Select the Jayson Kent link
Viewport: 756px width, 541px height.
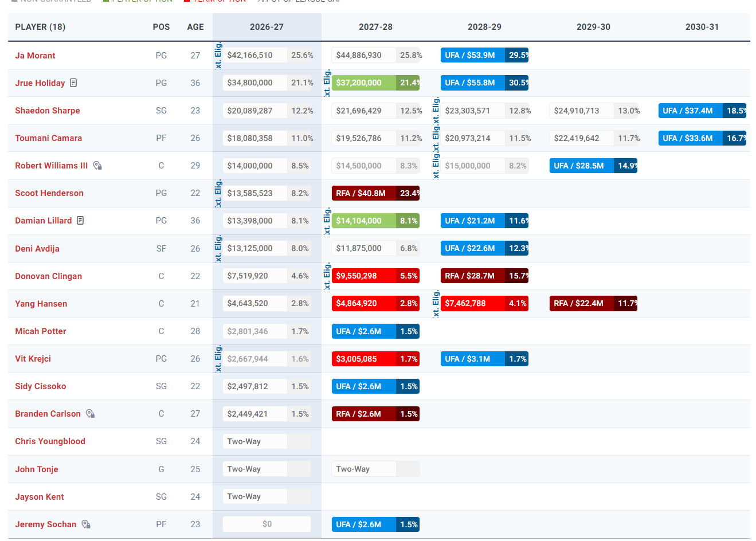(40, 497)
